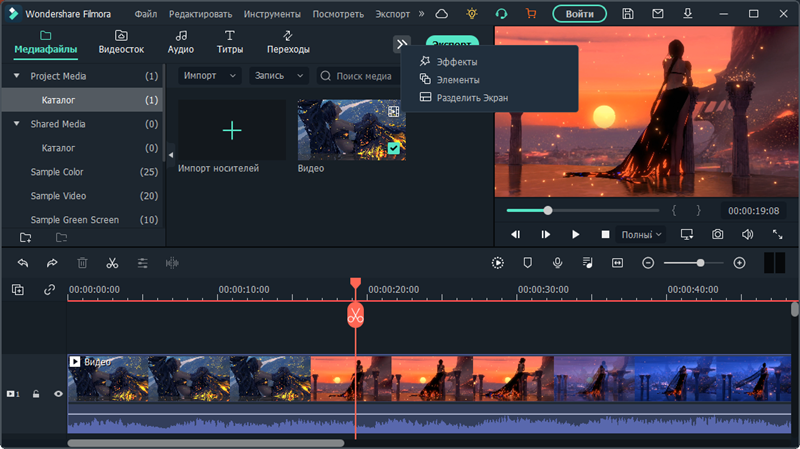The image size is (800, 449).
Task: Click the Импорт носителей plus tile
Action: pos(232,130)
